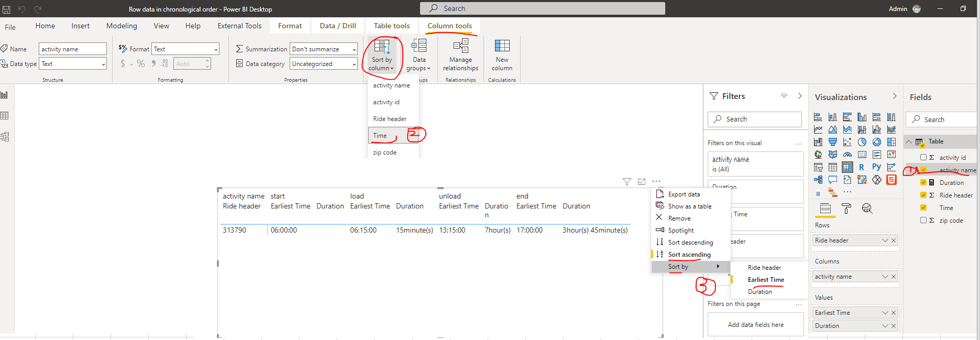
Task: Toggle the Filters pane eye icon
Action: [x=784, y=96]
